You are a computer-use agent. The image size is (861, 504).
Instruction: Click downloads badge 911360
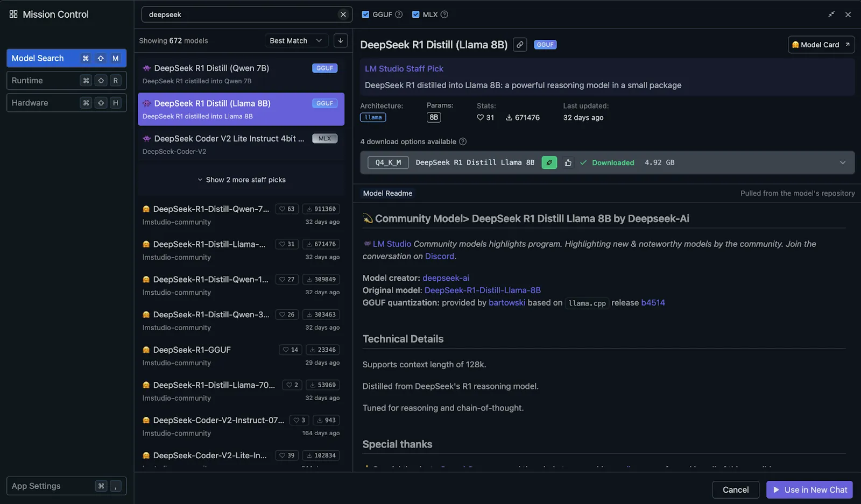321,209
